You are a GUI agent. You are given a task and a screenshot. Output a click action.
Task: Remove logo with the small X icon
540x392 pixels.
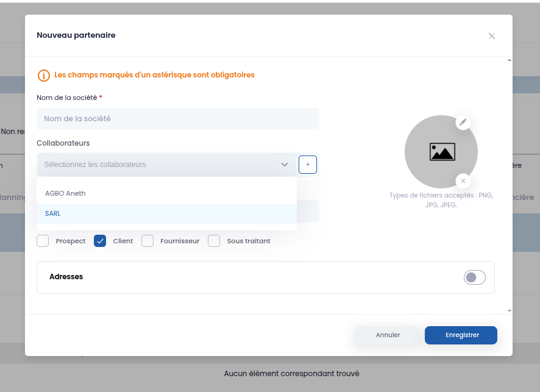coord(463,181)
